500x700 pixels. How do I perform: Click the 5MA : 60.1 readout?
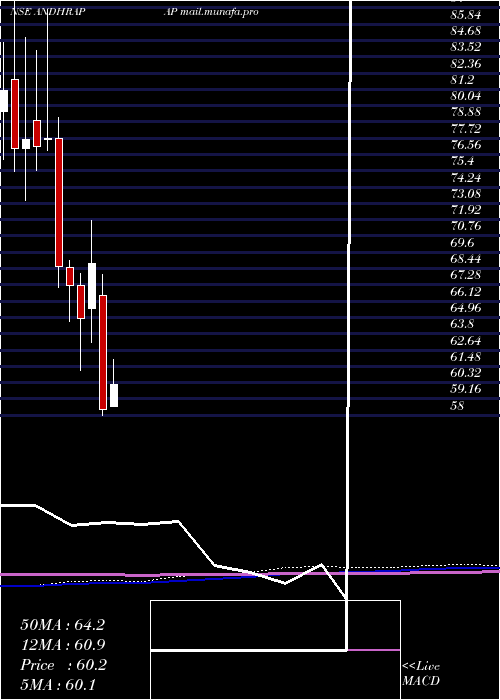tap(58, 685)
